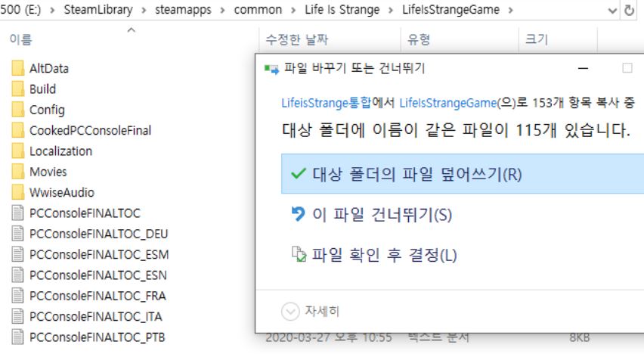Select the PCConsoleFINALTOC_ESN file name
Image resolution: width=644 pixels, height=354 pixels.
98,275
